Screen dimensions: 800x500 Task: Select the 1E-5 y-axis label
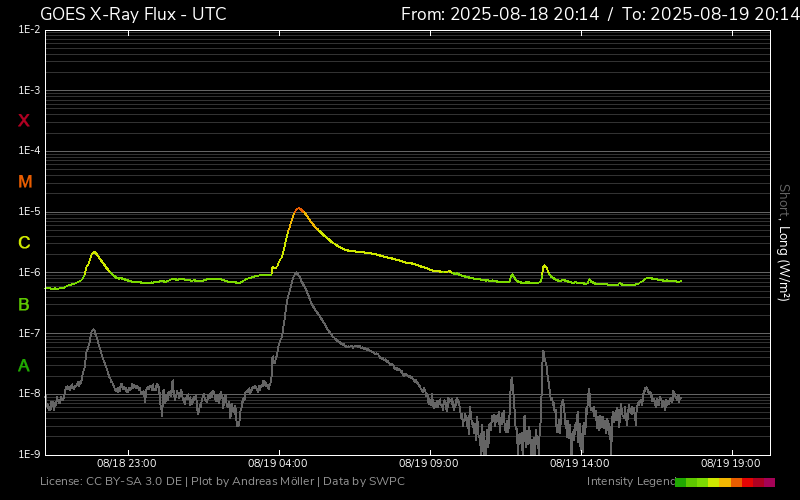coord(29,212)
